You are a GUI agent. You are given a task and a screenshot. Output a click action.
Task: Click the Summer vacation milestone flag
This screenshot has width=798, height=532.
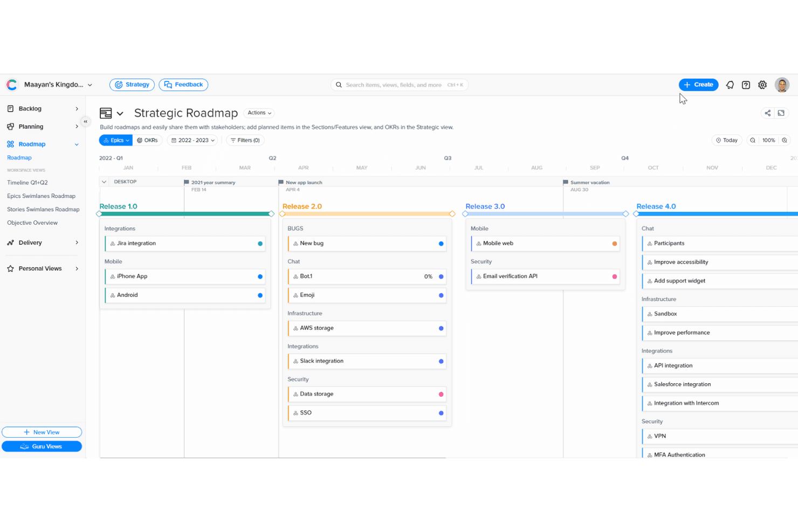point(566,182)
